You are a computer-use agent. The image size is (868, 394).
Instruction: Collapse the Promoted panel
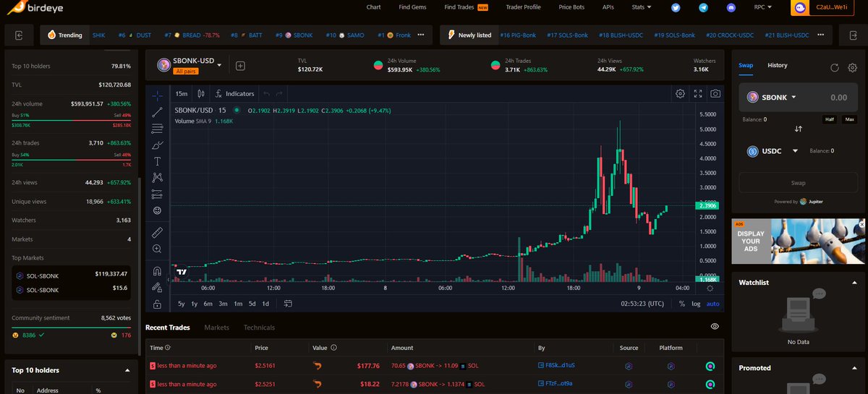(x=854, y=368)
